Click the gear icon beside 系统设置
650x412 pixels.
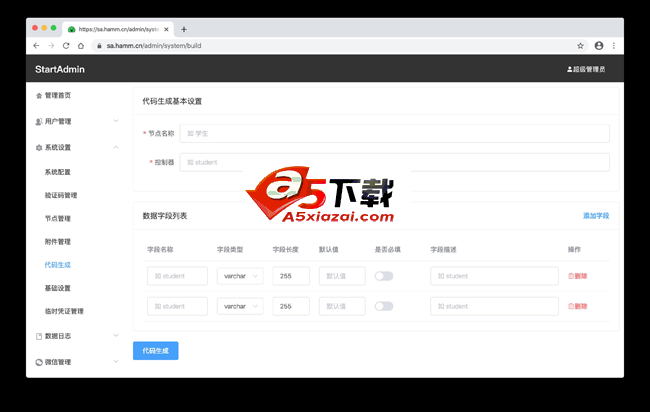pyautogui.click(x=39, y=148)
